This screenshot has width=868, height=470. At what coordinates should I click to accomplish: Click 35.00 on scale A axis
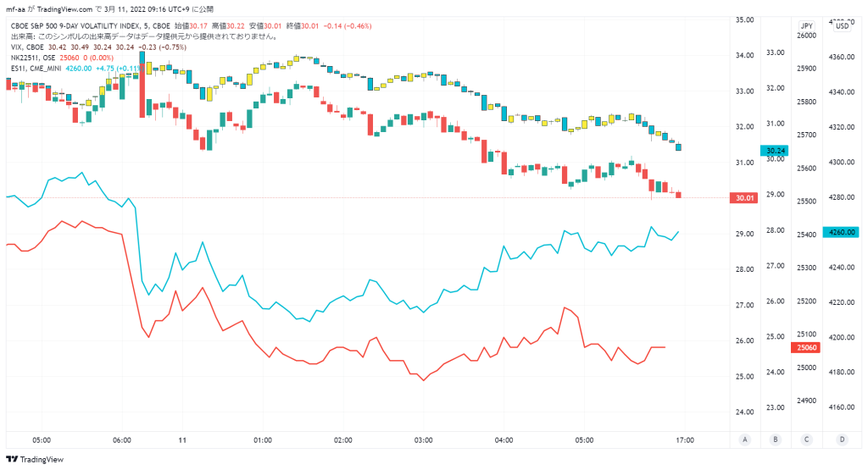(744, 20)
